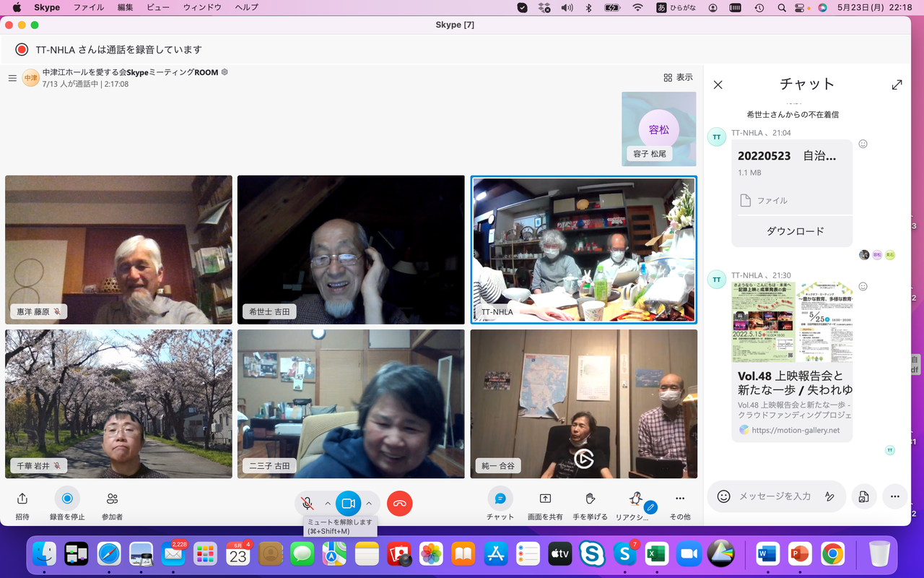This screenshot has width=924, height=578.
Task: Open the ファイル menu
Action: pyautogui.click(x=89, y=7)
